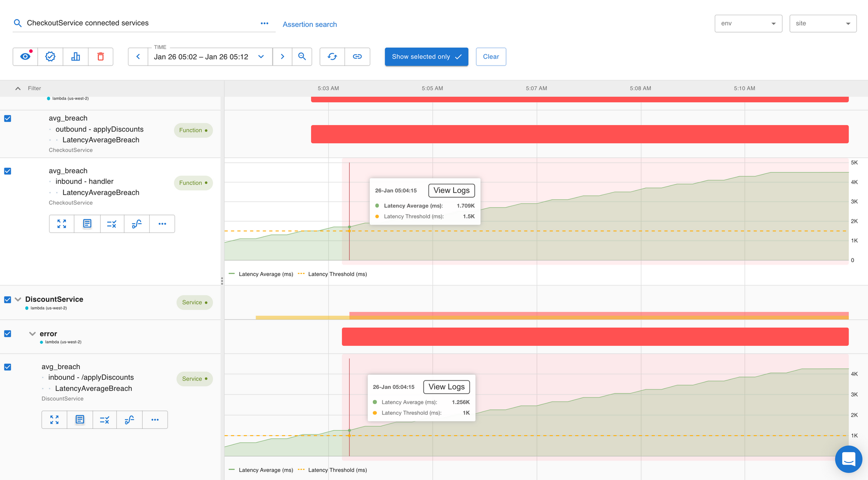Toggle the DiscountService row checkbox
Image resolution: width=868 pixels, height=480 pixels.
tap(8, 300)
